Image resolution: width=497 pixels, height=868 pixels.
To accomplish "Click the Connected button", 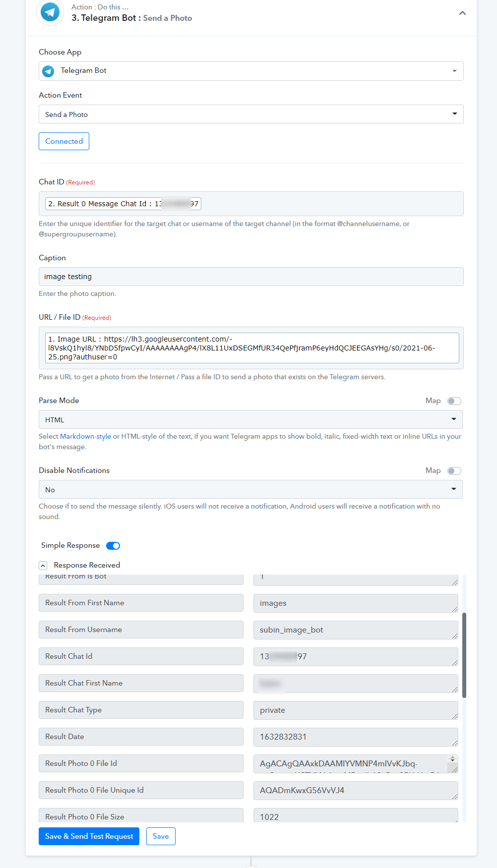I will pyautogui.click(x=64, y=141).
